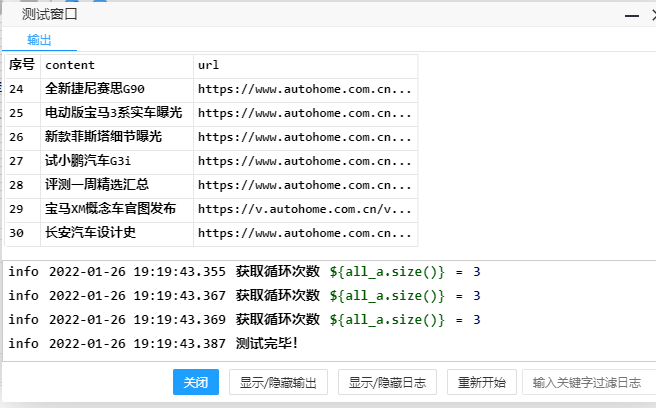Toggle output with 显示/隐藏输出 button
The height and width of the screenshot is (408, 656).
[x=278, y=382]
